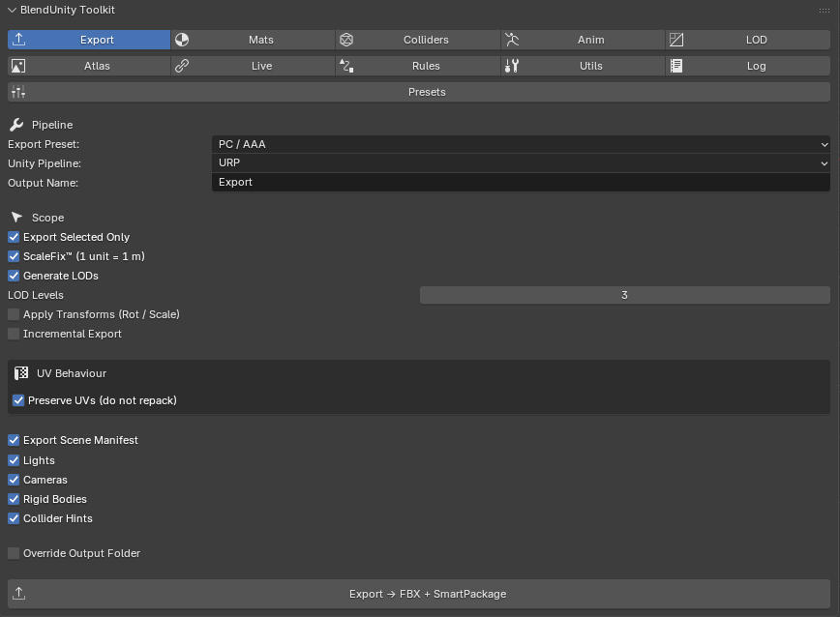Open the Unity Pipeline dropdown
This screenshot has width=840, height=617.
521,162
